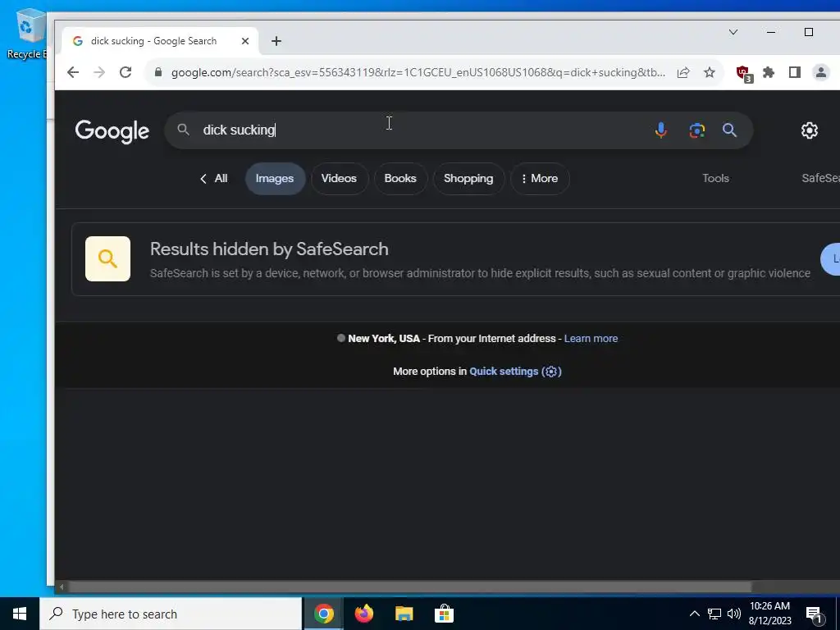
Task: Reload the page with the refresh icon
Action: click(x=126, y=72)
